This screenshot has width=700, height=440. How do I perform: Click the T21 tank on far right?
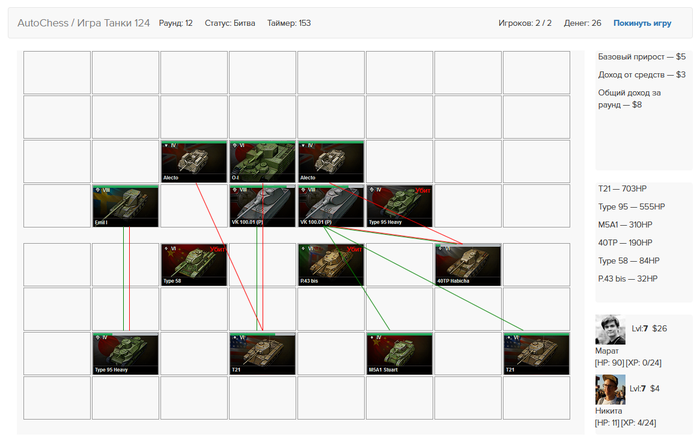pos(537,353)
